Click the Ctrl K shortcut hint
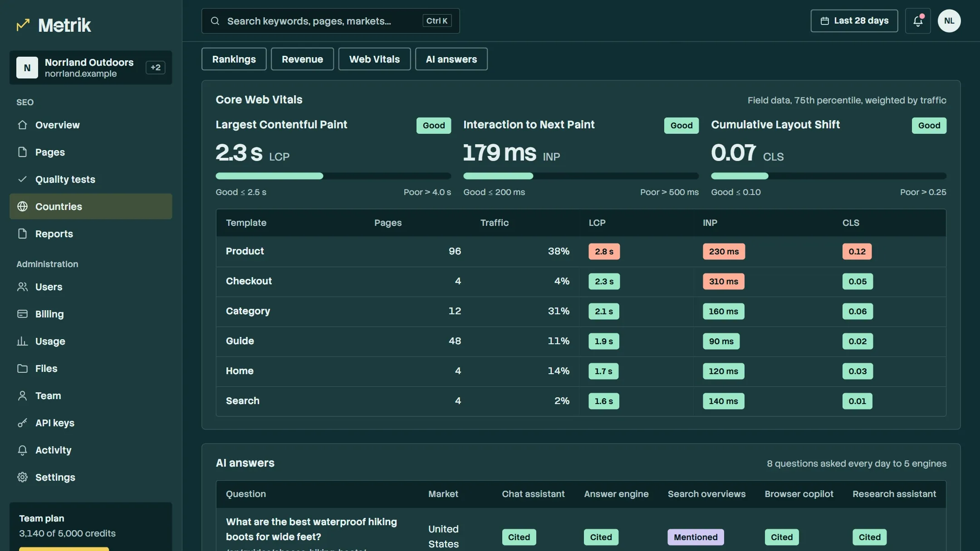Image resolution: width=980 pixels, height=551 pixels. click(437, 21)
